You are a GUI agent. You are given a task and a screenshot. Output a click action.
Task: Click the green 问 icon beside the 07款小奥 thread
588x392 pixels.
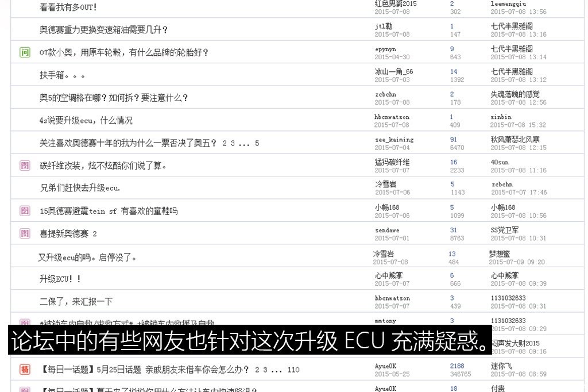25,52
